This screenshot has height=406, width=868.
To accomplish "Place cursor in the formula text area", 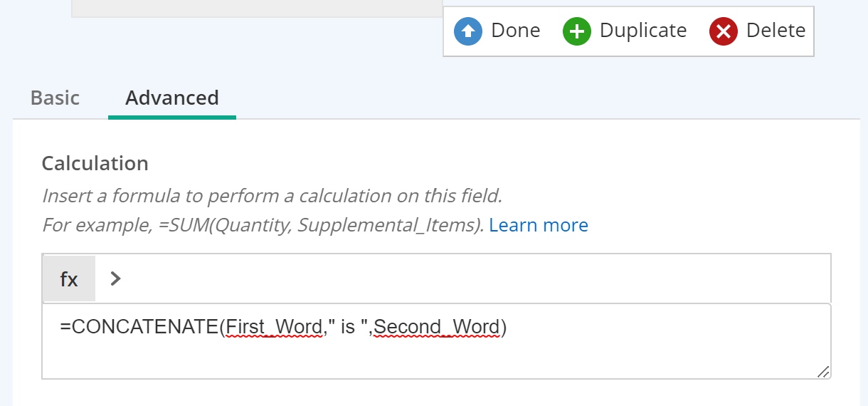I will click(436, 341).
